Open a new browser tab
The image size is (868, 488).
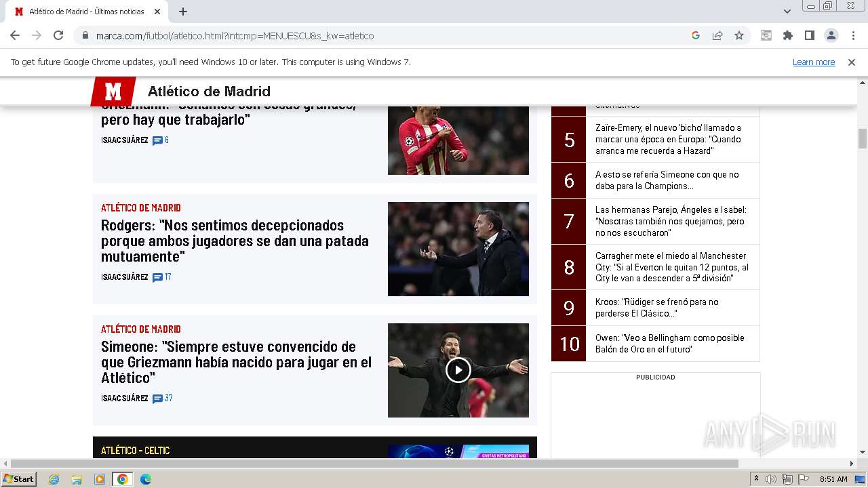[x=183, y=12]
